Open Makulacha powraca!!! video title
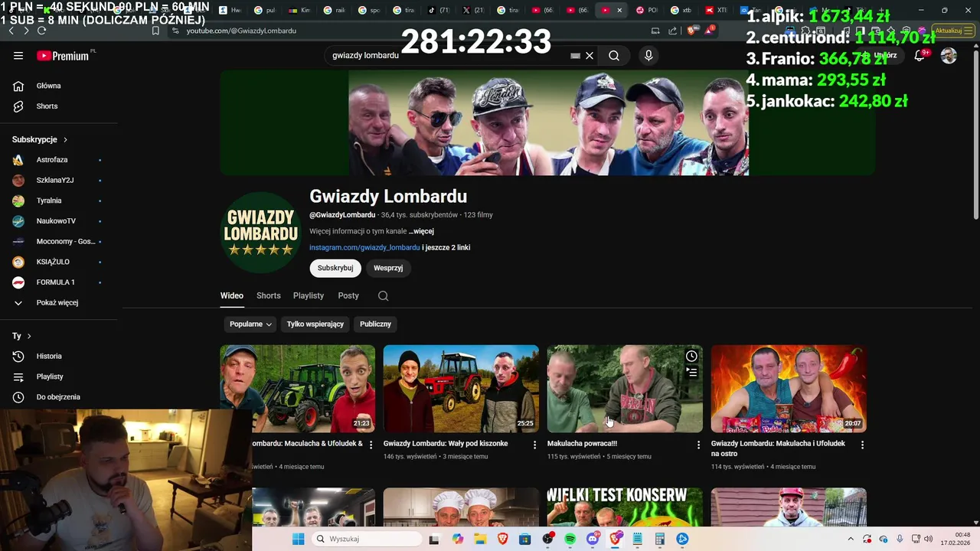The image size is (980, 551). (582, 444)
